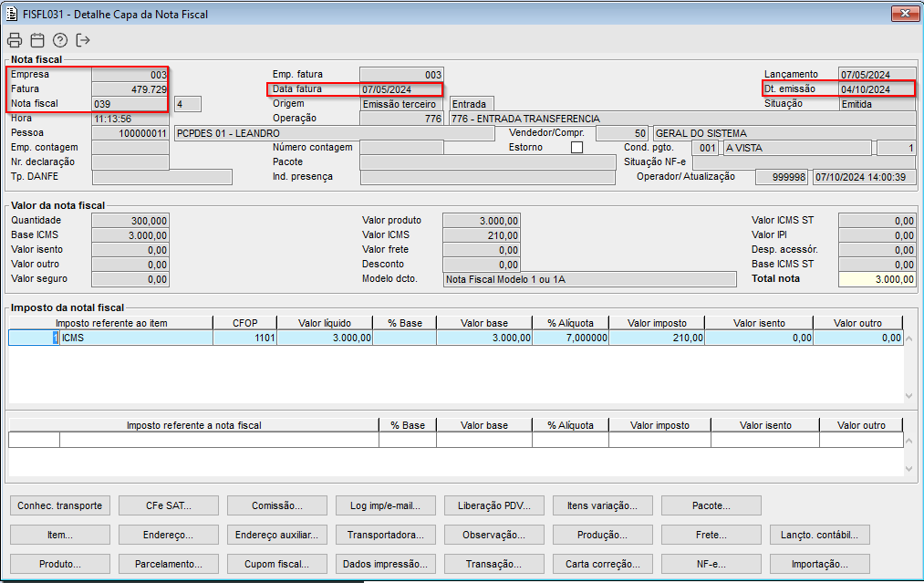
Task: Open the Observação... button
Action: click(493, 535)
